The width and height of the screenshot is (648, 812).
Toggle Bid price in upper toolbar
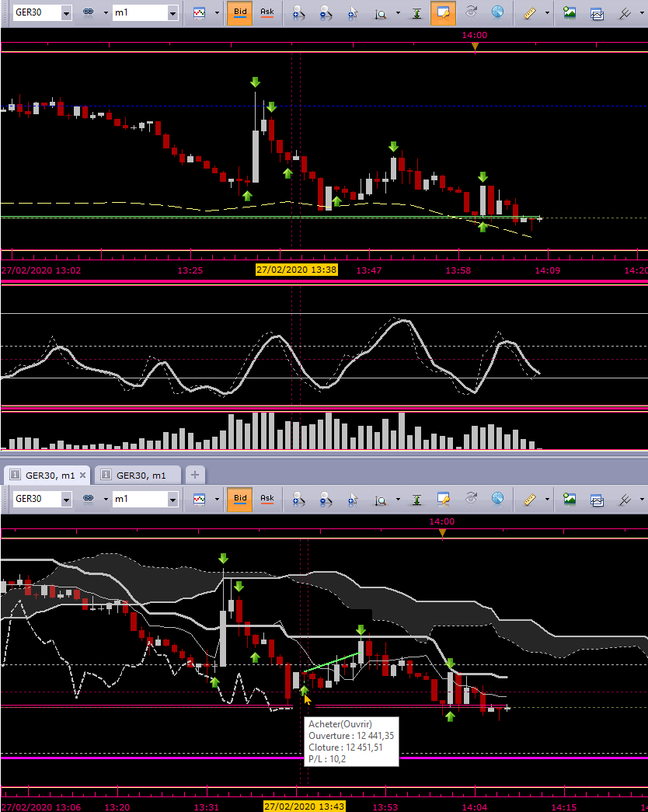(x=240, y=13)
